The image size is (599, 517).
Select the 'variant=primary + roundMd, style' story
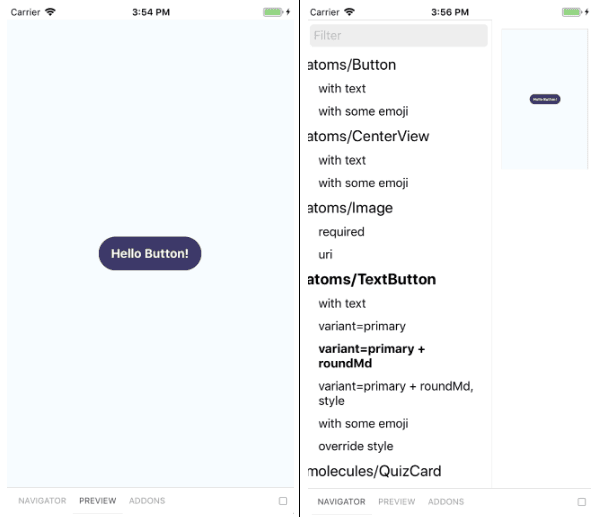(396, 393)
